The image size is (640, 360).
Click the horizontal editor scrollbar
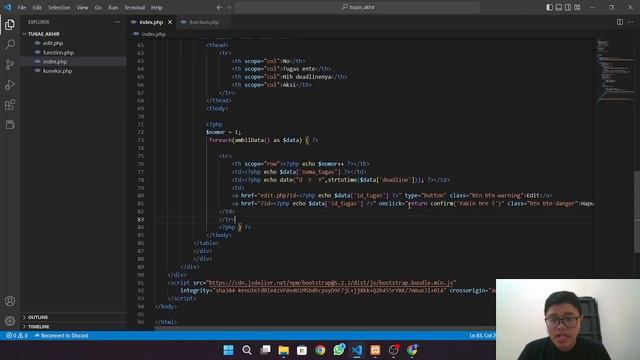(x=324, y=328)
